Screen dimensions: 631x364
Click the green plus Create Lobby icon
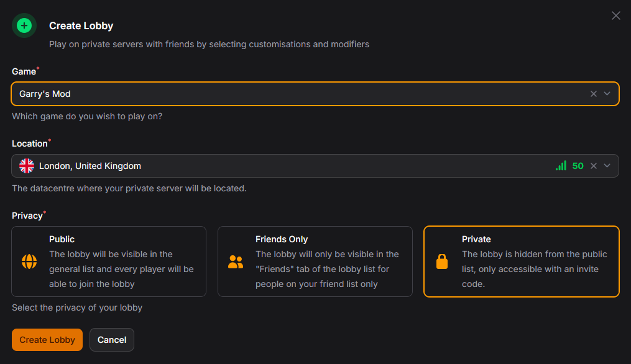[24, 25]
